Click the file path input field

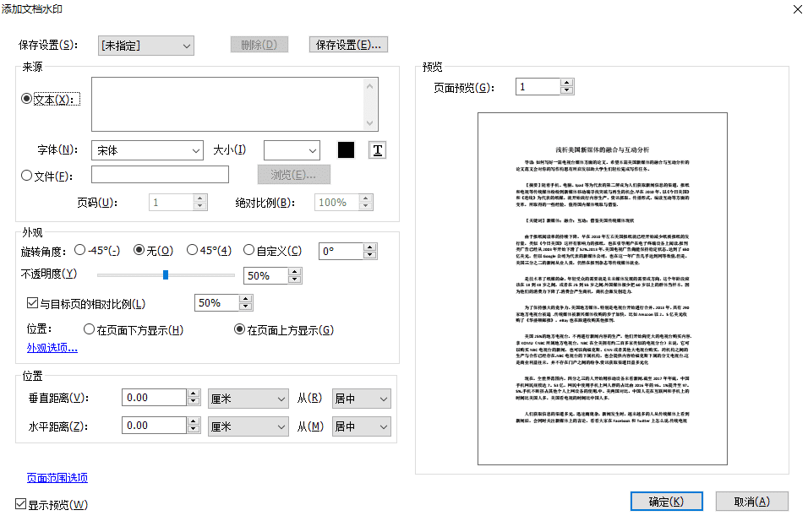tap(160, 175)
